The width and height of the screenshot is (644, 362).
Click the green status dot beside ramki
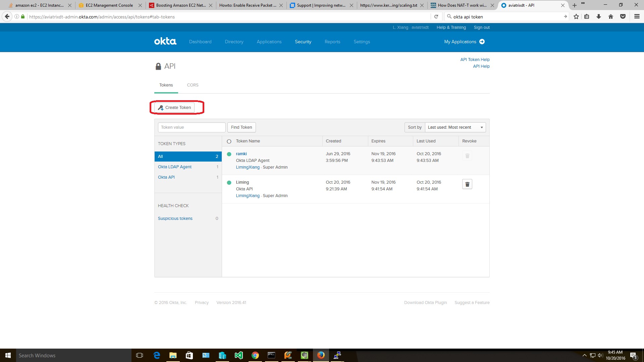click(x=229, y=155)
